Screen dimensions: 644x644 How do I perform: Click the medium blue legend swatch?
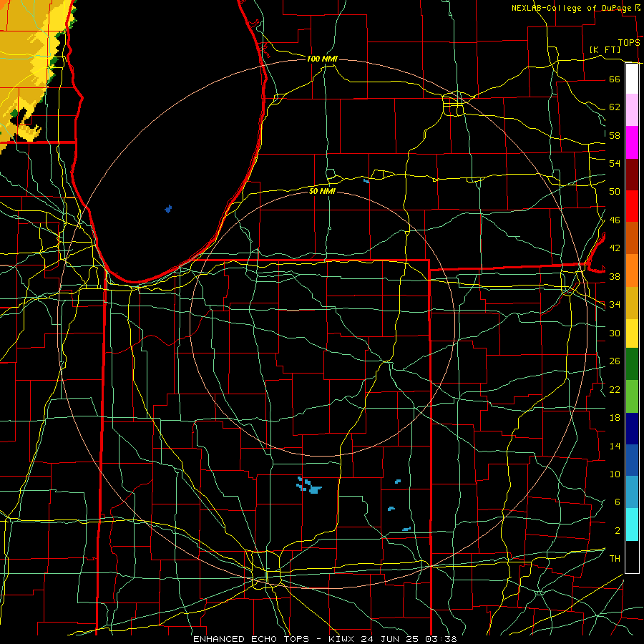pyautogui.click(x=632, y=460)
